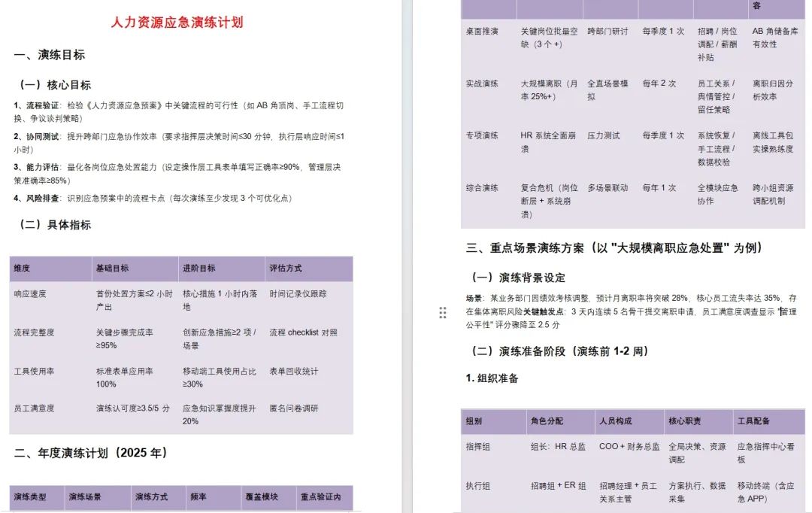Click the bold label 流程验证
Screen dimensions: 812x513
click(42, 106)
